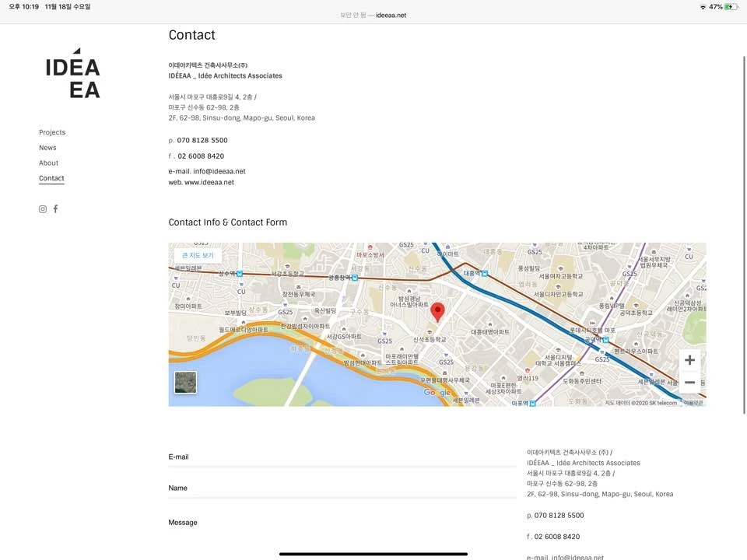Image resolution: width=747 pixels, height=560 pixels.
Task: Click 'IDÉEAA _ Idée Architects Associates' top text
Action: [226, 75]
